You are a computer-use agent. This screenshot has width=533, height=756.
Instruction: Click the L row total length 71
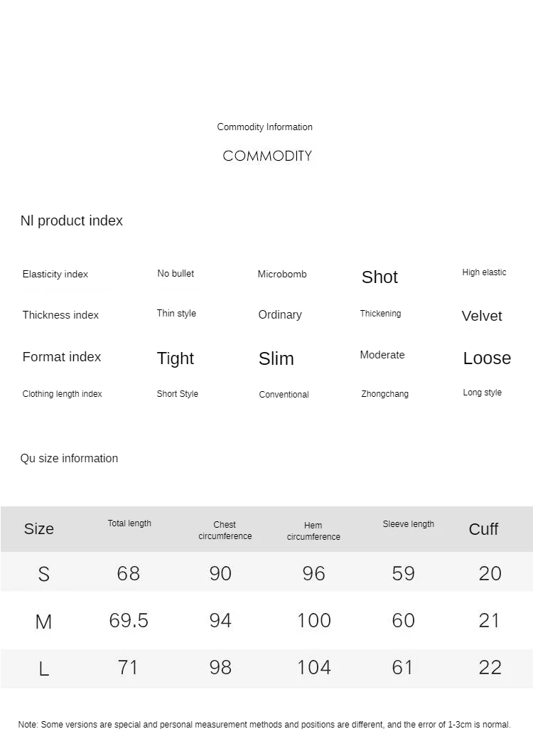click(x=128, y=668)
